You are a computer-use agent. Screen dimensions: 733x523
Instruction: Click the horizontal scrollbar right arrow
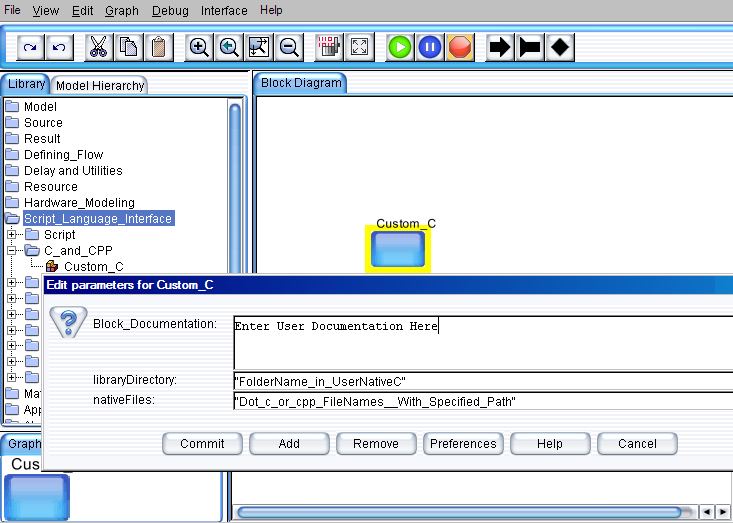723,512
